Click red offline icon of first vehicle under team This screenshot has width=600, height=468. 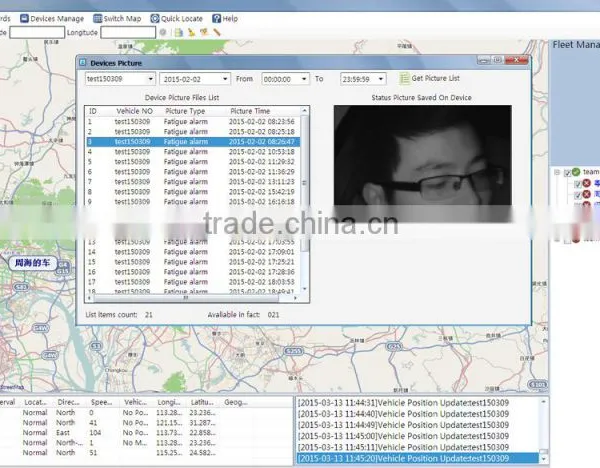(587, 184)
